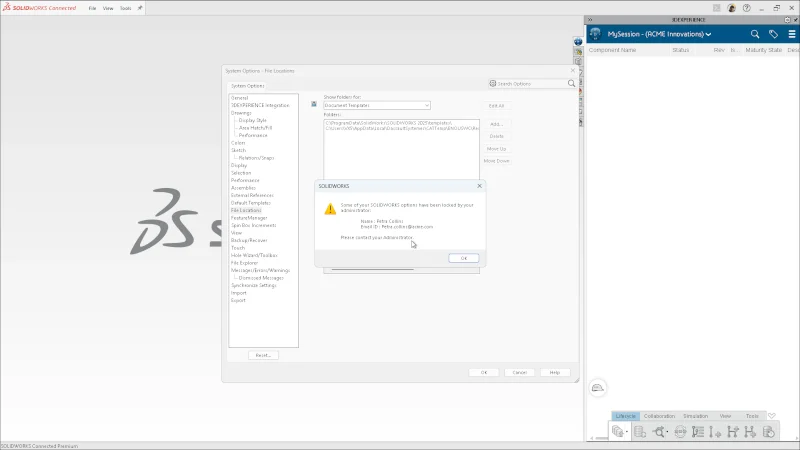Viewport: 800px width, 450px height.
Task: Click the favorites heart icon beside Tools tab
Action: [772, 416]
